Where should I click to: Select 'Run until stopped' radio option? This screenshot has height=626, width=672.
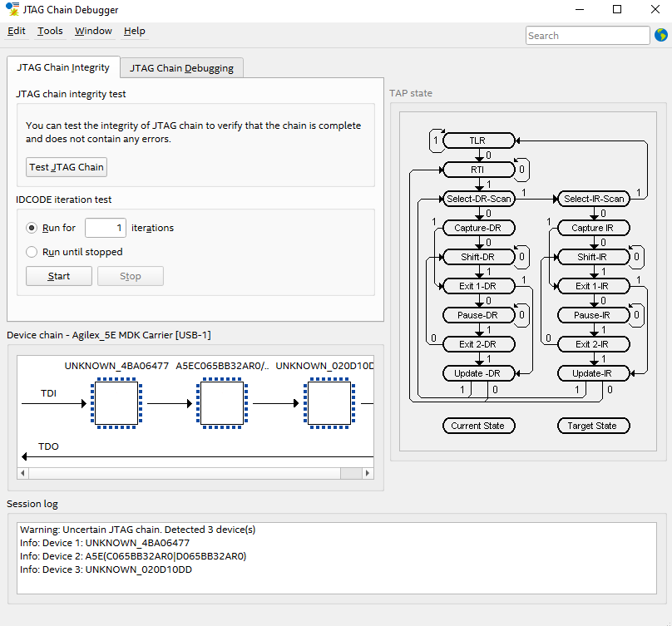click(32, 252)
